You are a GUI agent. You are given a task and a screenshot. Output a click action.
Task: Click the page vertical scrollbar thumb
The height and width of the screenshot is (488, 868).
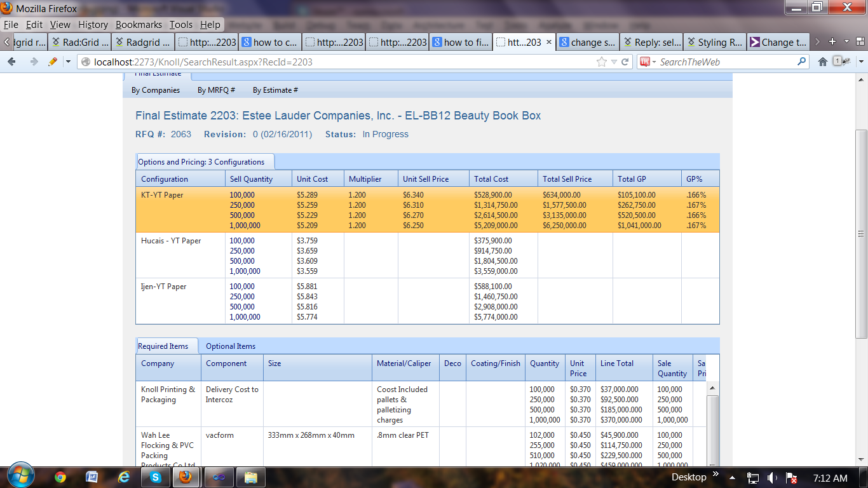point(861,232)
